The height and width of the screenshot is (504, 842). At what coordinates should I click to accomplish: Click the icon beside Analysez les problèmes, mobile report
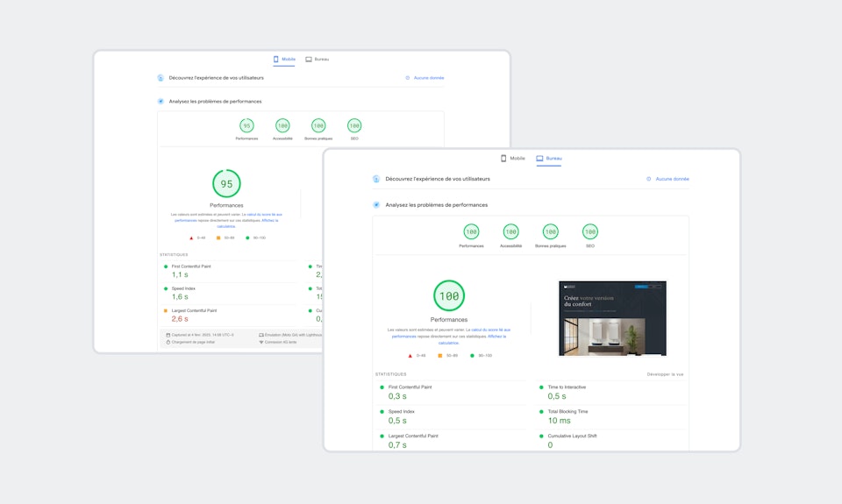(161, 102)
